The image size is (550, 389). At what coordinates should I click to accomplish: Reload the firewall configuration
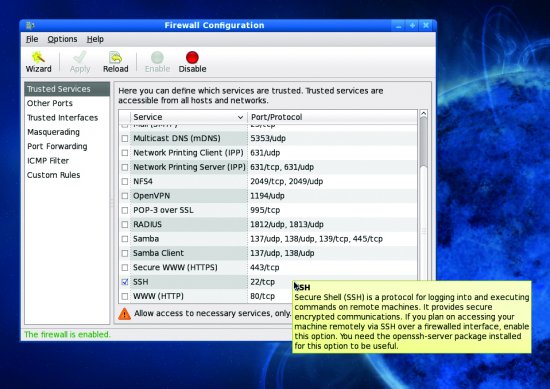tap(115, 62)
